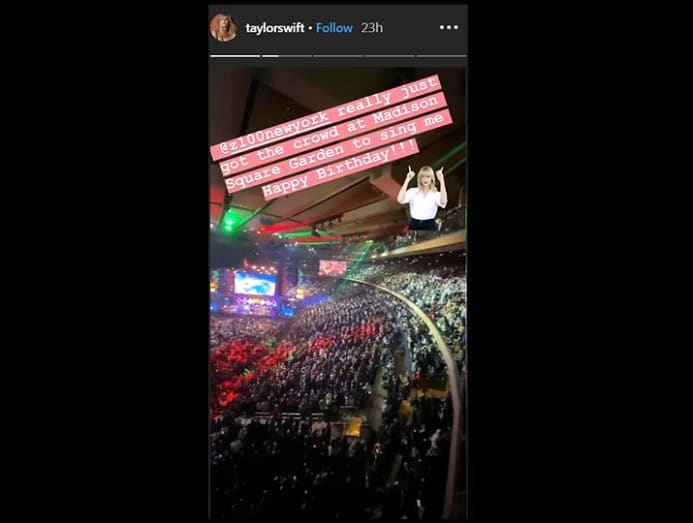
Task: Open the taylorswift username link
Action: click(275, 28)
